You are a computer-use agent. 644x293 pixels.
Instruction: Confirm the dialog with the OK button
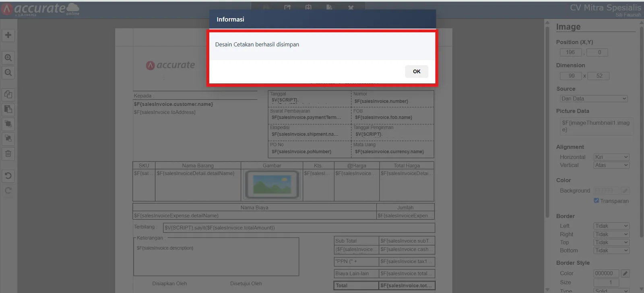417,71
